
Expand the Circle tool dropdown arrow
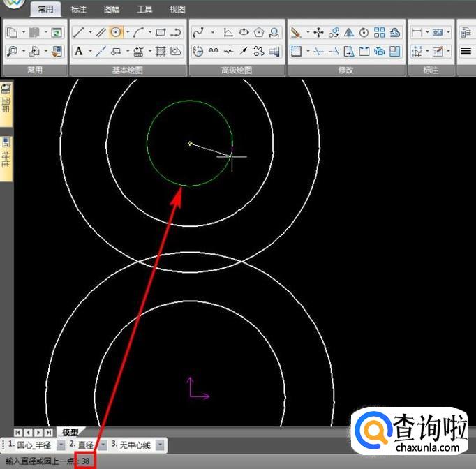[x=127, y=32]
